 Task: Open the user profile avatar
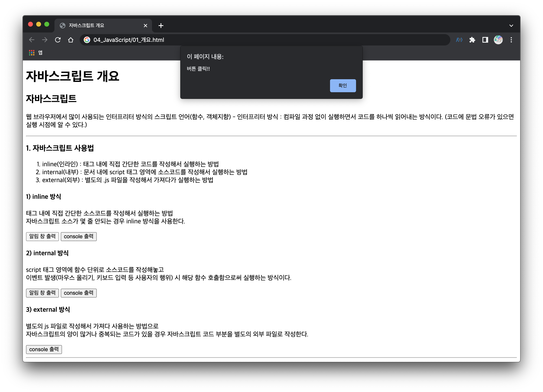tap(498, 40)
